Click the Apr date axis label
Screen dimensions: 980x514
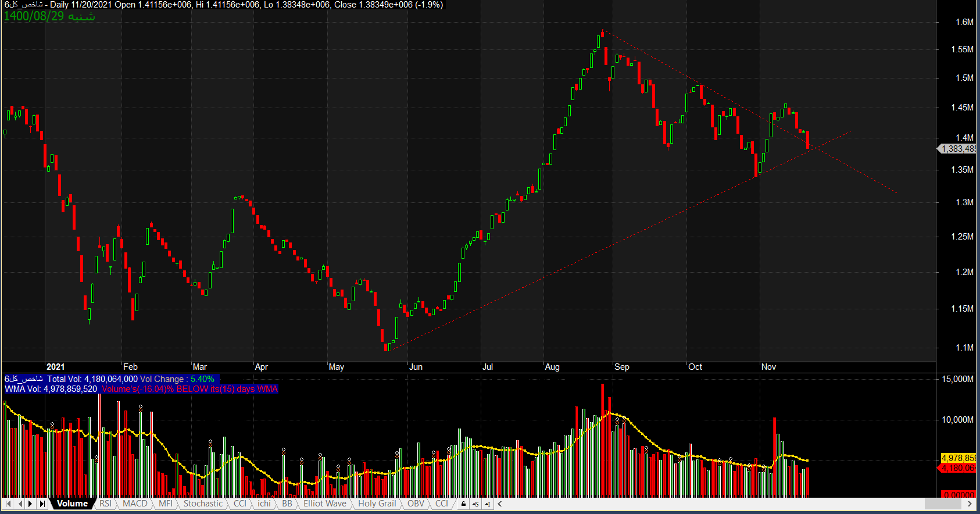click(x=262, y=367)
